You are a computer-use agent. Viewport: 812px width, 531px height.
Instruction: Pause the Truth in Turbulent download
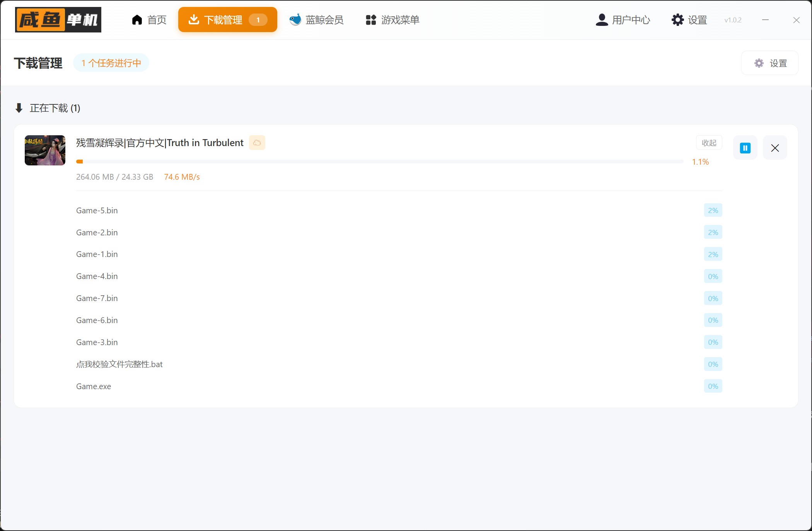point(745,148)
